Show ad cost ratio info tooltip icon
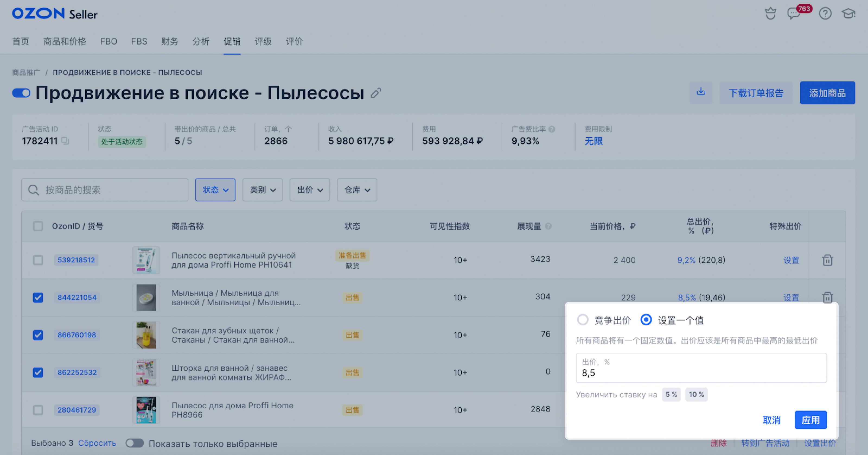 click(552, 129)
